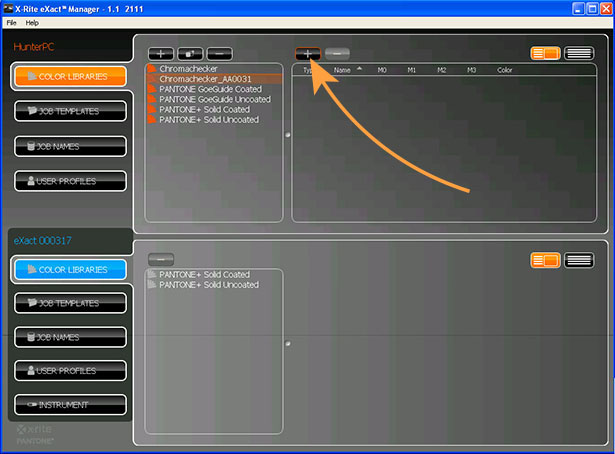Open HunterPC Job Templates section
The image size is (615, 454).
(x=71, y=111)
